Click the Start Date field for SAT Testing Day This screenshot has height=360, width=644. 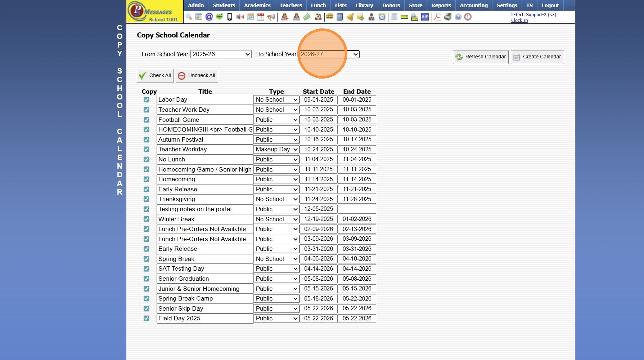(x=319, y=269)
